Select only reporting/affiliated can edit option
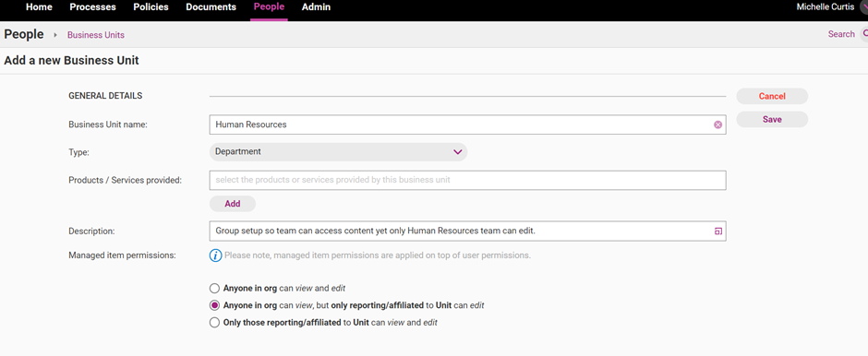Screen dimensions: 868x356 (214, 305)
